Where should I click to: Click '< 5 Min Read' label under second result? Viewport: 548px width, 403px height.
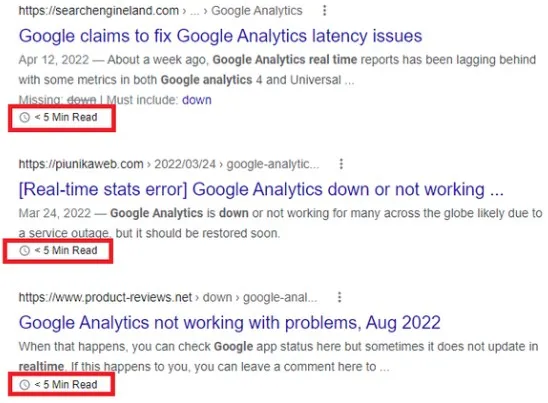click(x=66, y=250)
